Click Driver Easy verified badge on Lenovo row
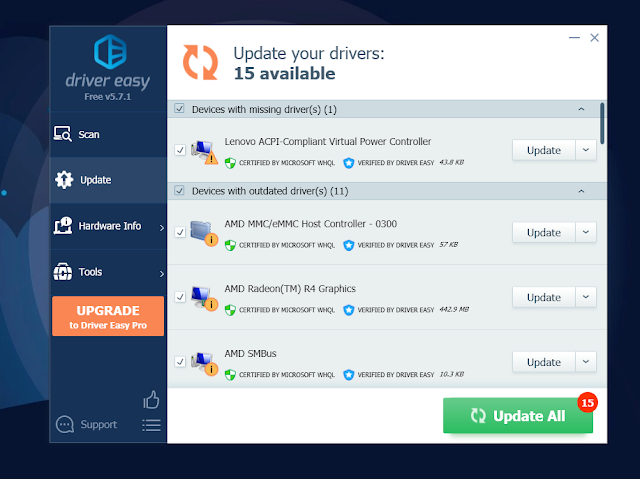Screen dimensions: 640x479 coord(349,163)
